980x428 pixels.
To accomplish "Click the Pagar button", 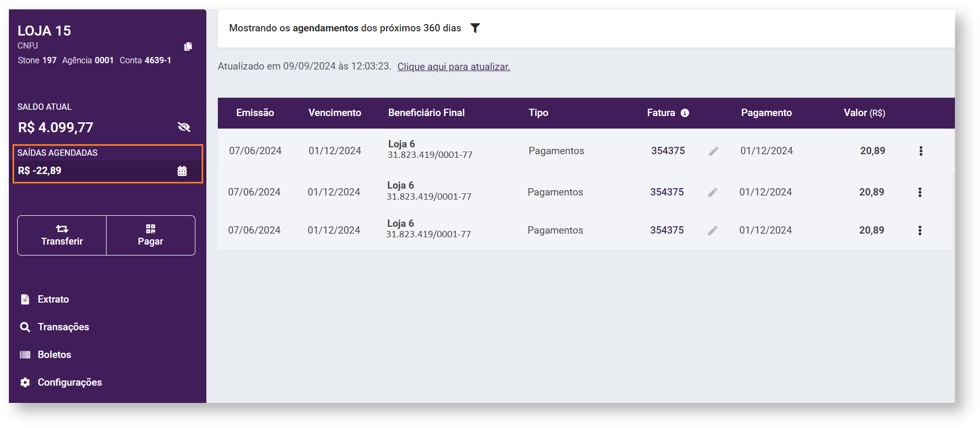I will [x=150, y=235].
